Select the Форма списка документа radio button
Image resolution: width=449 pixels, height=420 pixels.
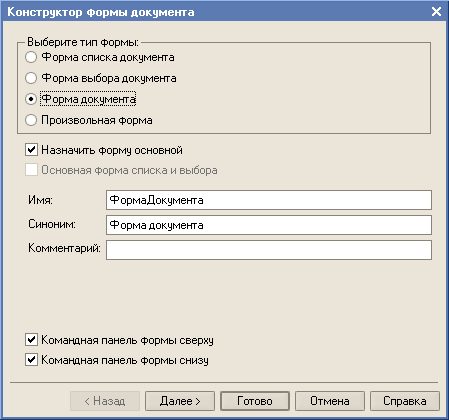(x=31, y=57)
